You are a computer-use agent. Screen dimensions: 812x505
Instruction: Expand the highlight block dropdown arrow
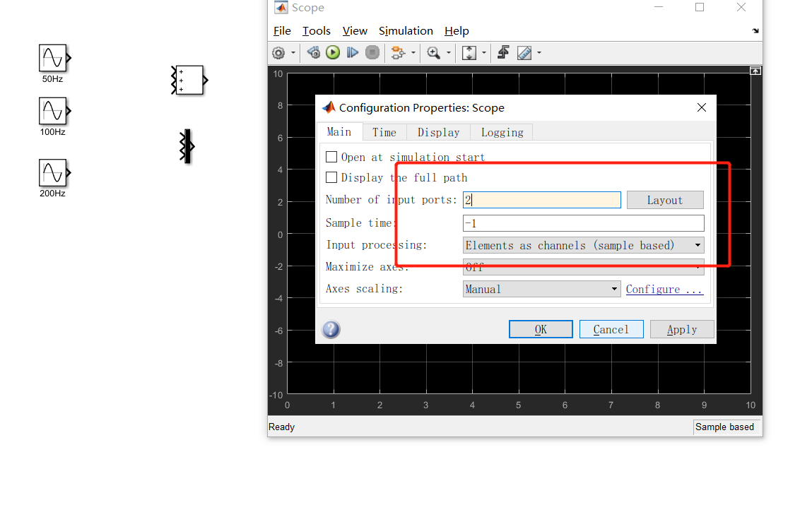point(413,53)
